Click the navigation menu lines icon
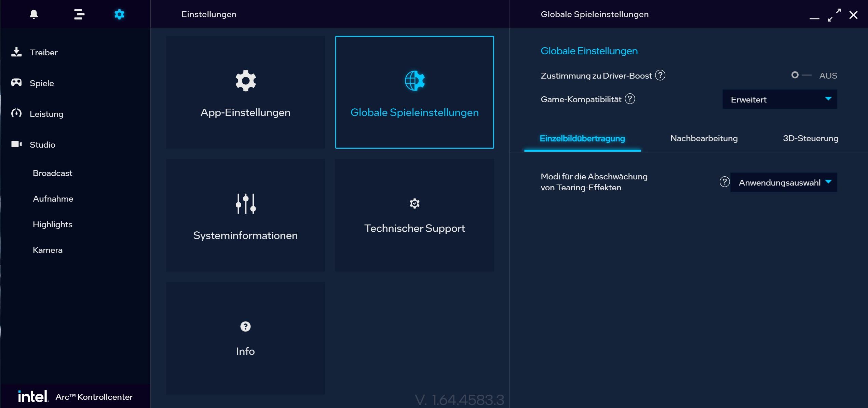868x408 pixels. click(79, 14)
